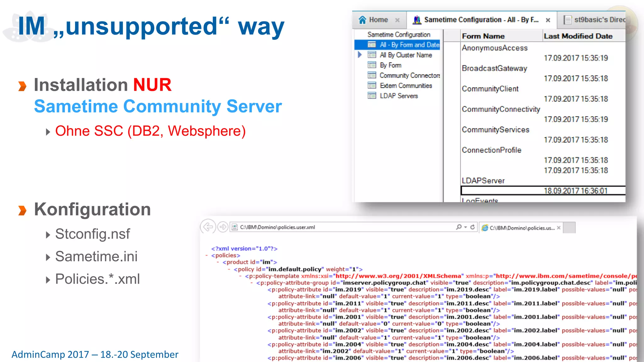The width and height of the screenshot is (644, 362).
Task: Click the policy-attribute id "im.2019" line
Action: pyautogui.click(x=452, y=290)
